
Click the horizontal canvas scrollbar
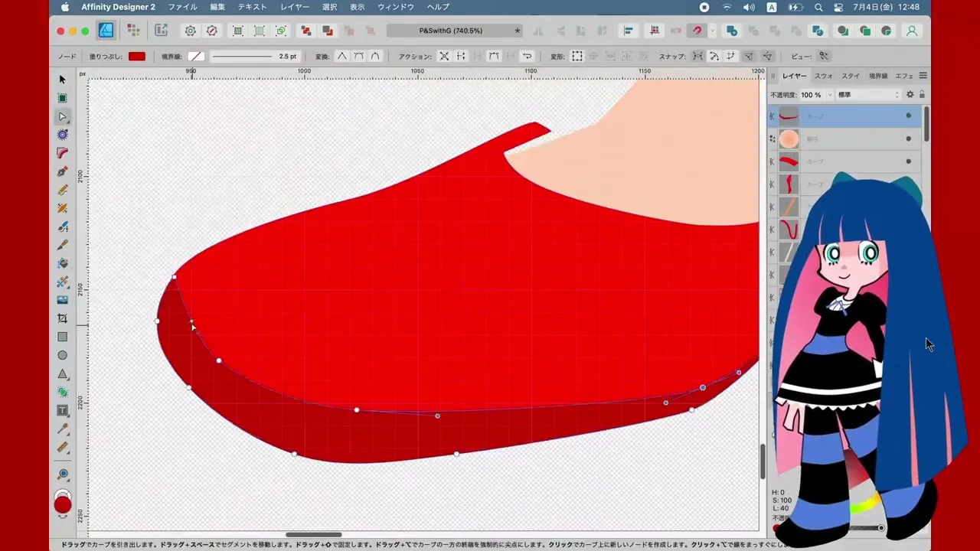(314, 534)
